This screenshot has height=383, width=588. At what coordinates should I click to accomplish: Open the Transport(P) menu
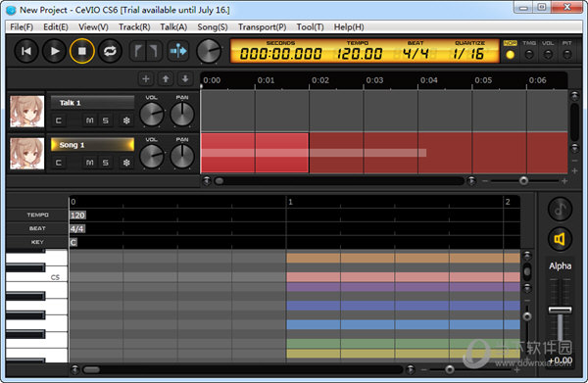[x=262, y=27]
